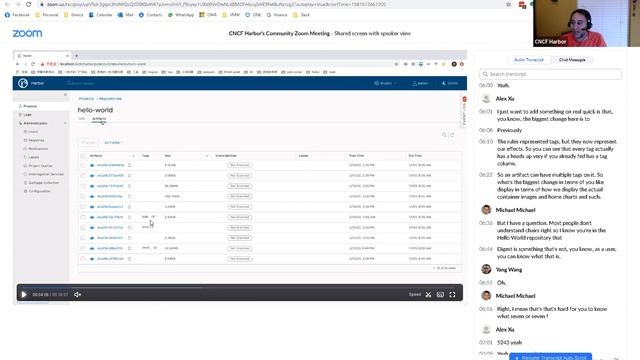
Task: Unmute the recording's audio speaker icon
Action: click(78, 294)
